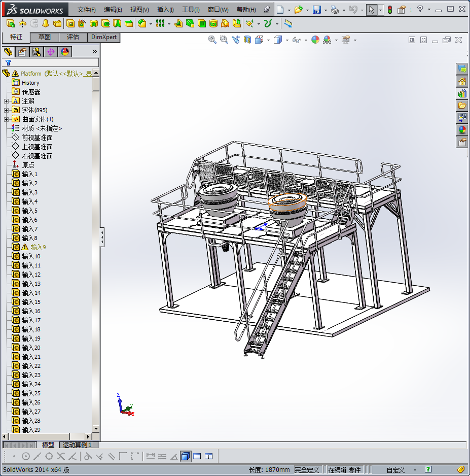Click the traffic-light Rebuild icon

(389, 10)
